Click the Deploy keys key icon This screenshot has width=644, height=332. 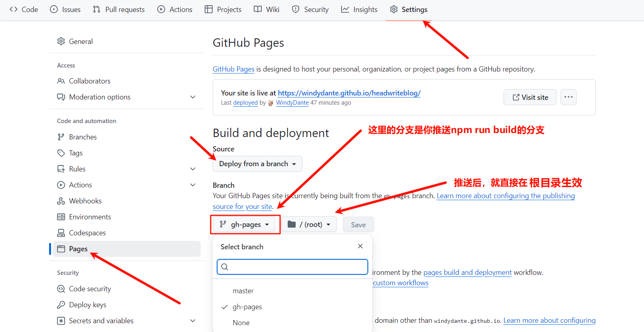[x=61, y=305]
